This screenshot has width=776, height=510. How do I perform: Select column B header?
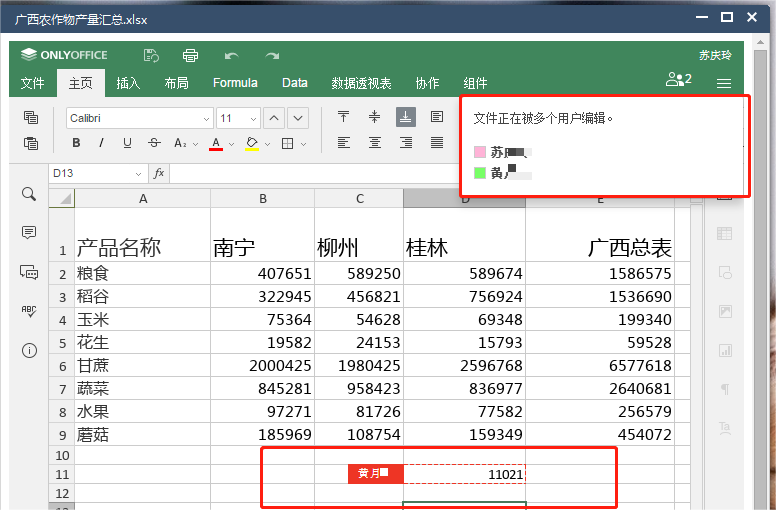point(262,198)
